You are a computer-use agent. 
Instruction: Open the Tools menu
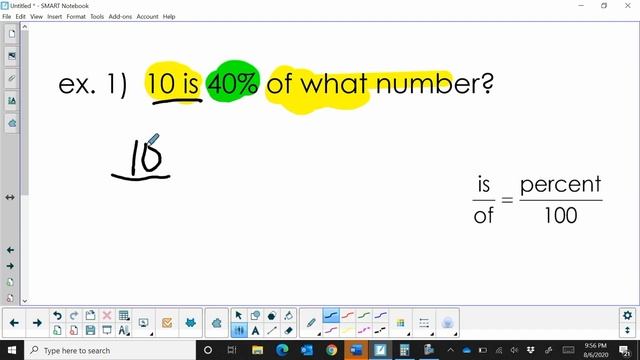[97, 17]
